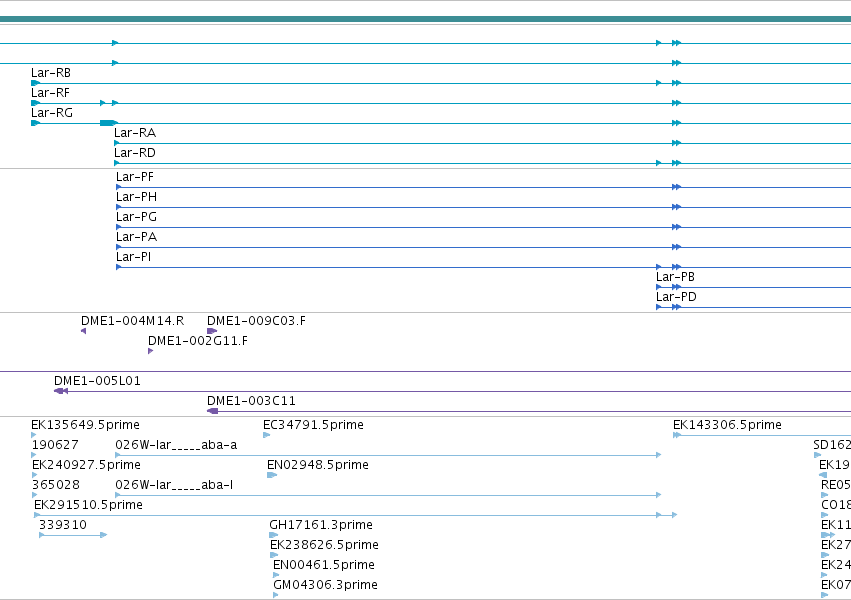Viewport: 851px width, 600px height.
Task: Click the thick exon block on Lar-RG
Action: coord(107,123)
